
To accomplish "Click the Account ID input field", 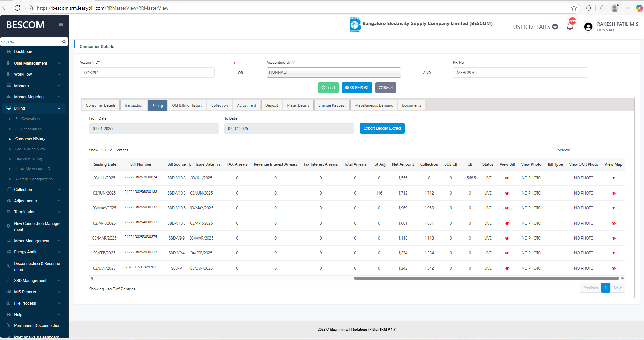I will coord(147,73).
